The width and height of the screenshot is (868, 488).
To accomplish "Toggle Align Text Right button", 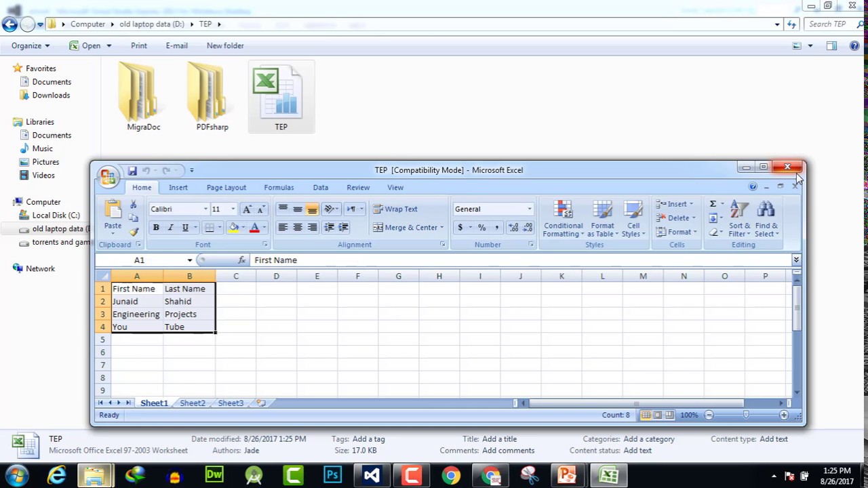I will [x=312, y=228].
